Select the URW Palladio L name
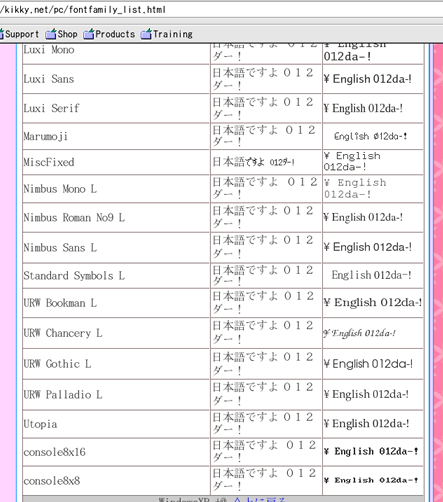443x502 pixels. (x=63, y=395)
